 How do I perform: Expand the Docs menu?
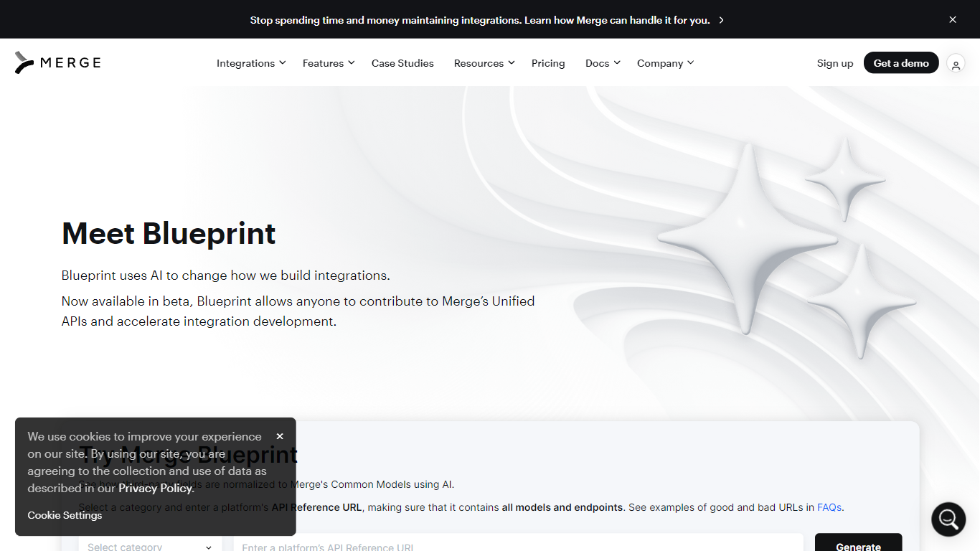point(603,63)
